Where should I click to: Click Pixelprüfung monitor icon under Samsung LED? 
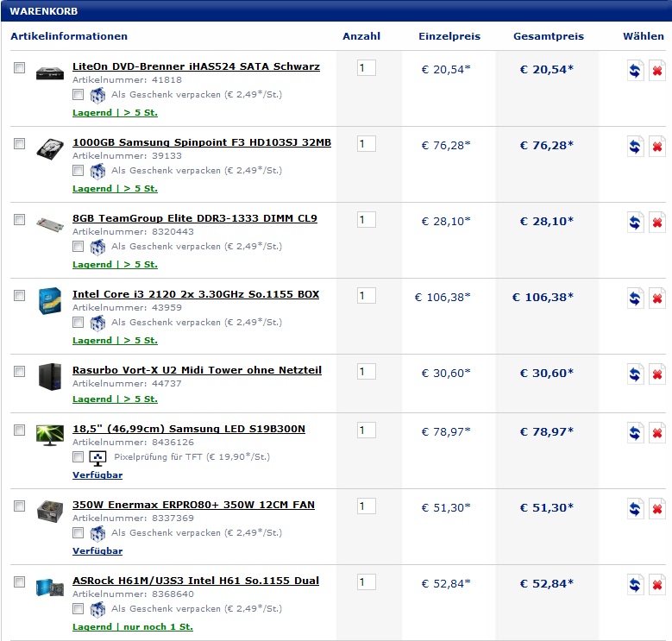[97, 457]
